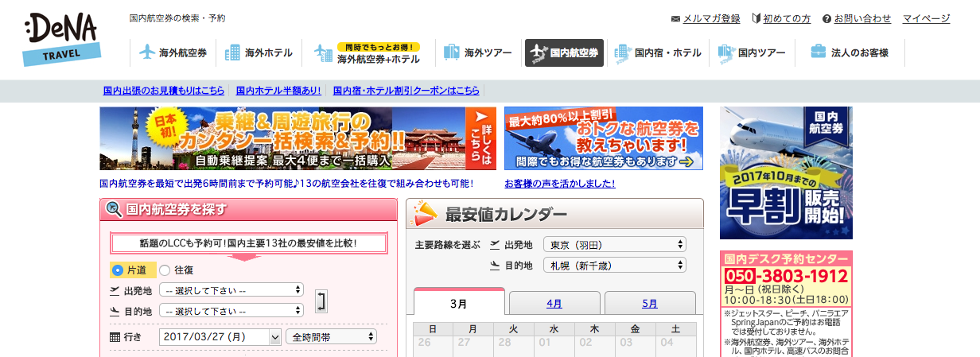Open 海外航空券+ホテル menu item
Image resolution: width=980 pixels, height=357 pixels.
point(367,53)
